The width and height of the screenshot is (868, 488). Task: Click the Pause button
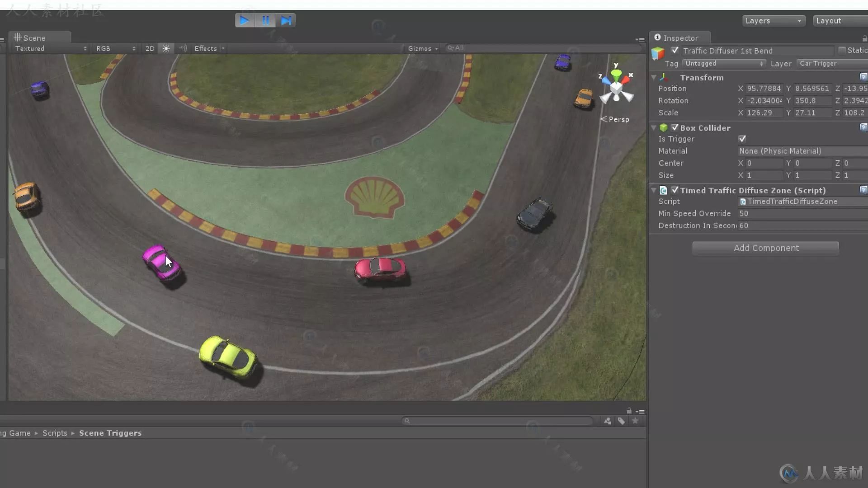(265, 20)
